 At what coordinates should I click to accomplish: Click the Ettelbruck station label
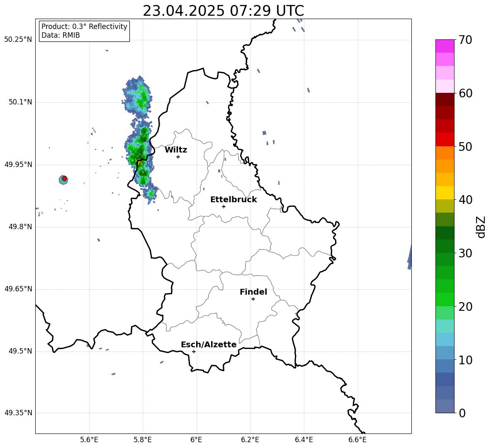[x=233, y=199]
